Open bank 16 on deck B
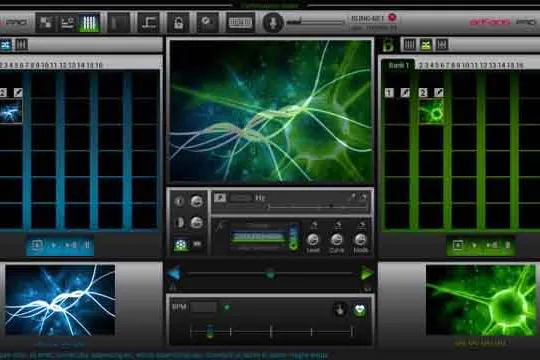This screenshot has height=360, width=540. [x=519, y=65]
